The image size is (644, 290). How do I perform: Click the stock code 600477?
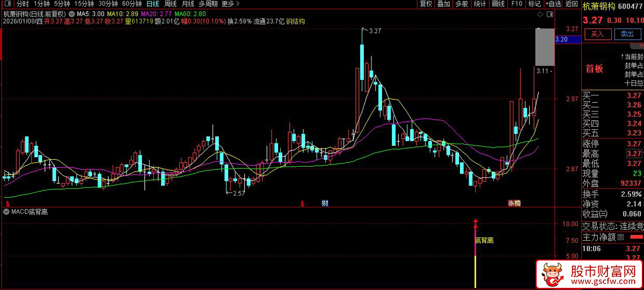[x=631, y=7]
